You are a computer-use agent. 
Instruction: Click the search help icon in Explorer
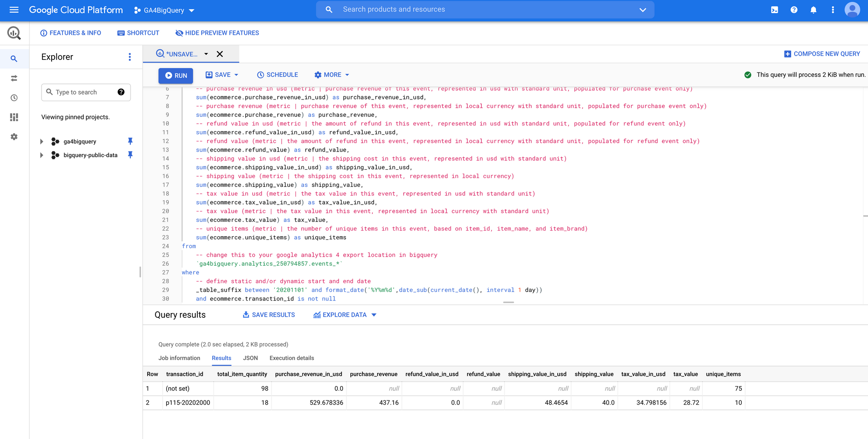coord(121,92)
